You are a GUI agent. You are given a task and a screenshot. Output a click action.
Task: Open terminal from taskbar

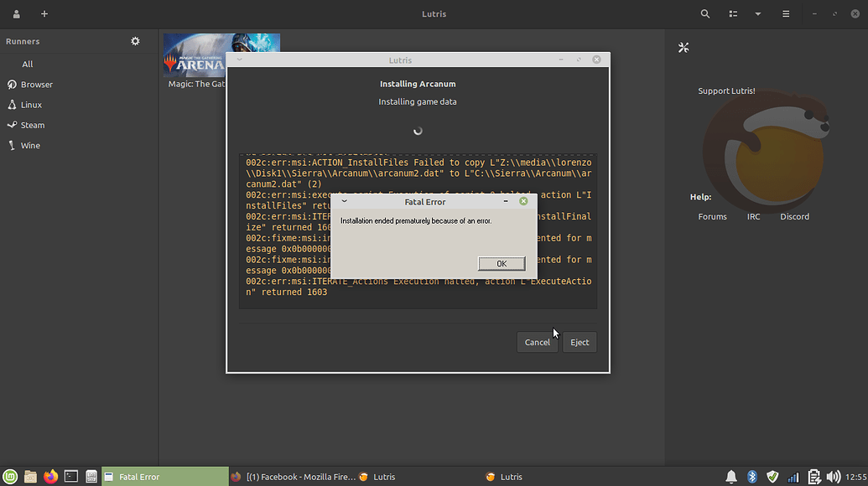(70, 477)
